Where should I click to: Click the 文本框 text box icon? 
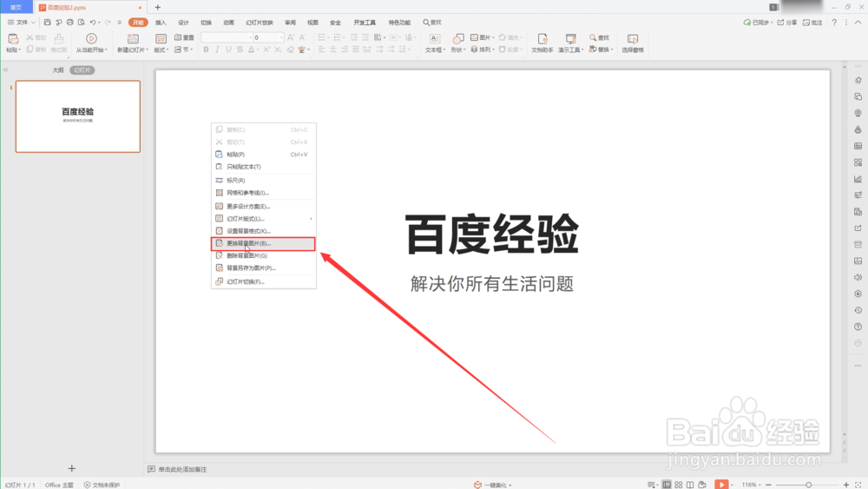point(435,38)
